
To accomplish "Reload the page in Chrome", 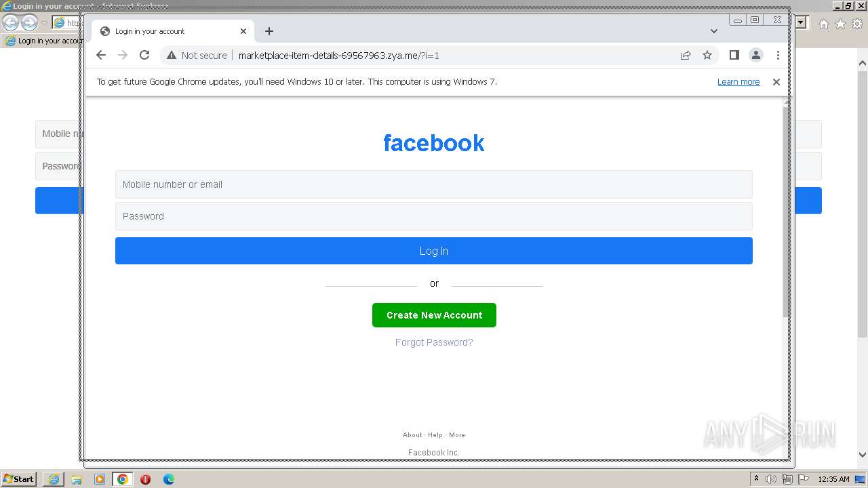I will pyautogui.click(x=144, y=56).
